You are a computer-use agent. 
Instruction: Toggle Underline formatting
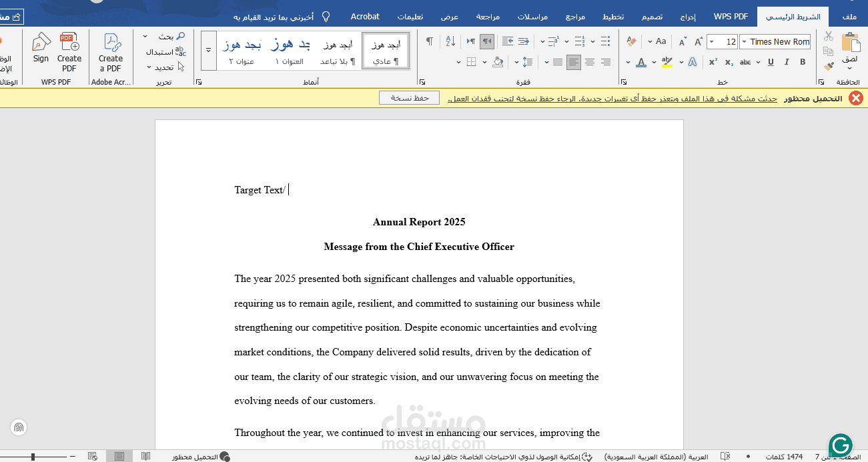coord(771,62)
